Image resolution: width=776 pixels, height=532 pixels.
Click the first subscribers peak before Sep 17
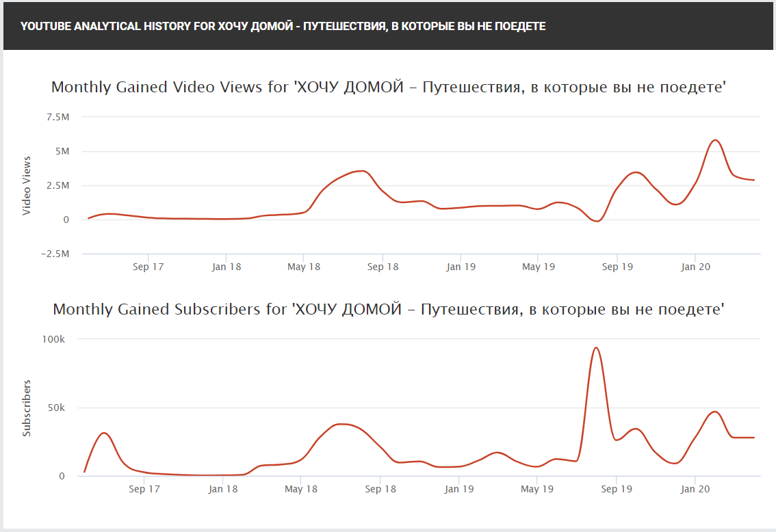click(103, 433)
